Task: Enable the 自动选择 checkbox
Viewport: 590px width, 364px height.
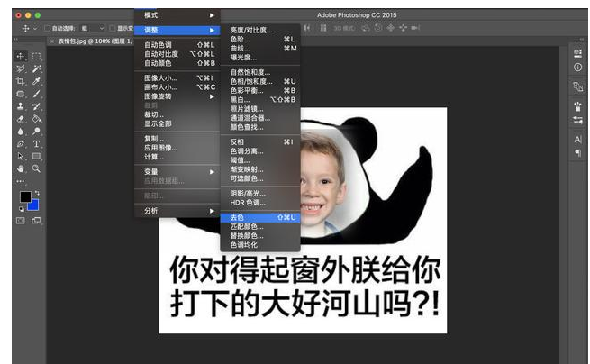Action: pyautogui.click(x=48, y=28)
